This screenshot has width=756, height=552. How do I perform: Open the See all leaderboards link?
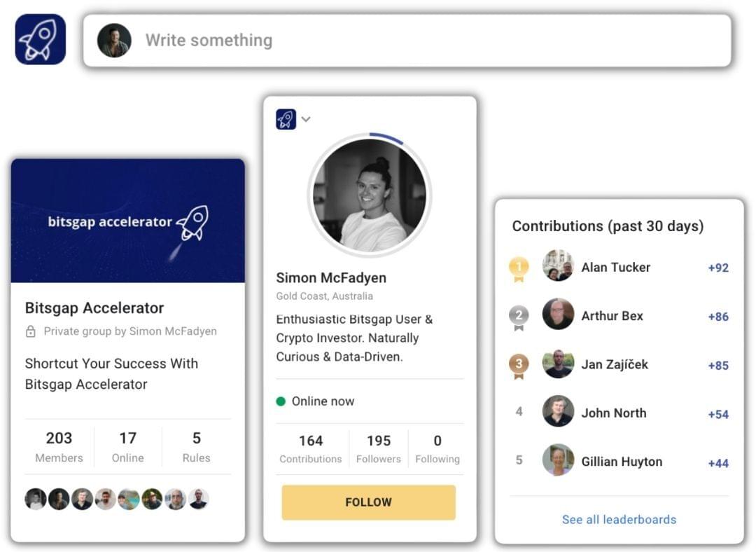point(619,519)
